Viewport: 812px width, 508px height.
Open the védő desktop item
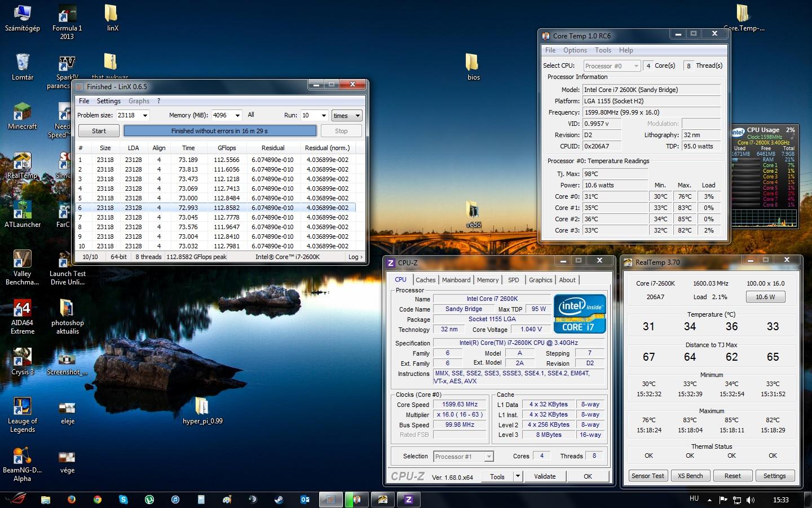pyautogui.click(x=473, y=214)
